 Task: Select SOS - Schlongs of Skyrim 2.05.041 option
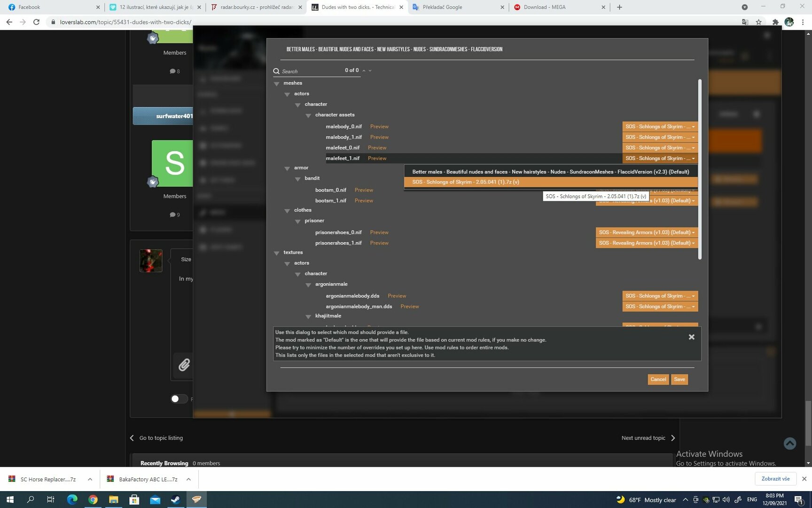551,182
